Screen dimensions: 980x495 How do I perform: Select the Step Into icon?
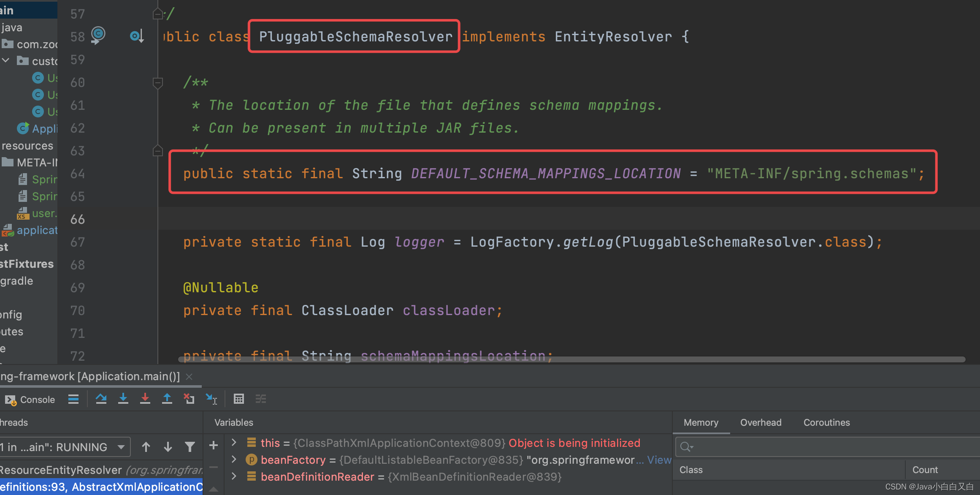123,399
